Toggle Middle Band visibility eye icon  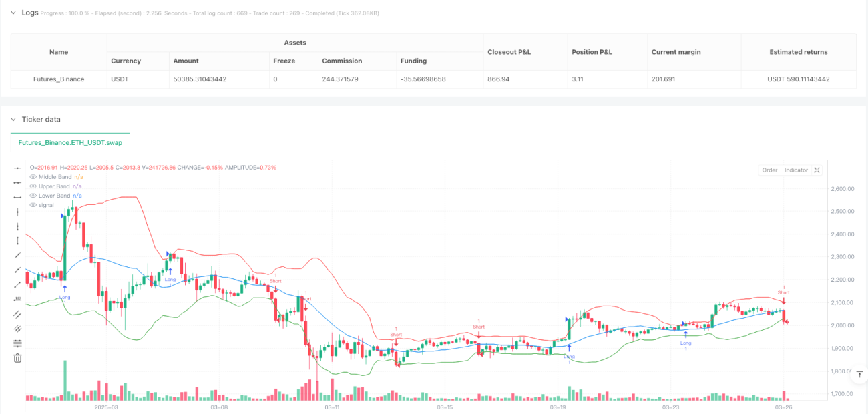point(33,177)
